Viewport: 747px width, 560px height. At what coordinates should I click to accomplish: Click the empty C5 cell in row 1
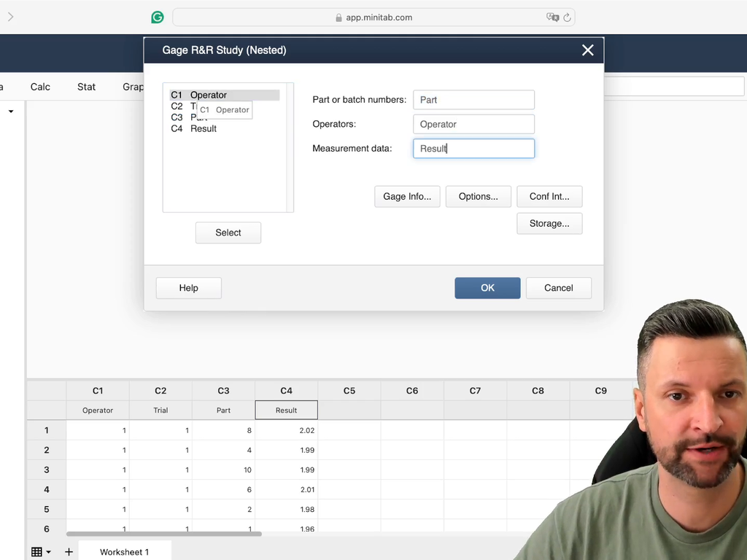349,430
